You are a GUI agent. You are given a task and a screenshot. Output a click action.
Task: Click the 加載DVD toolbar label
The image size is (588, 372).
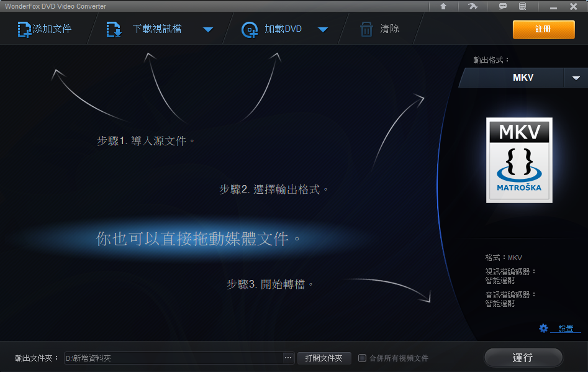[283, 29]
